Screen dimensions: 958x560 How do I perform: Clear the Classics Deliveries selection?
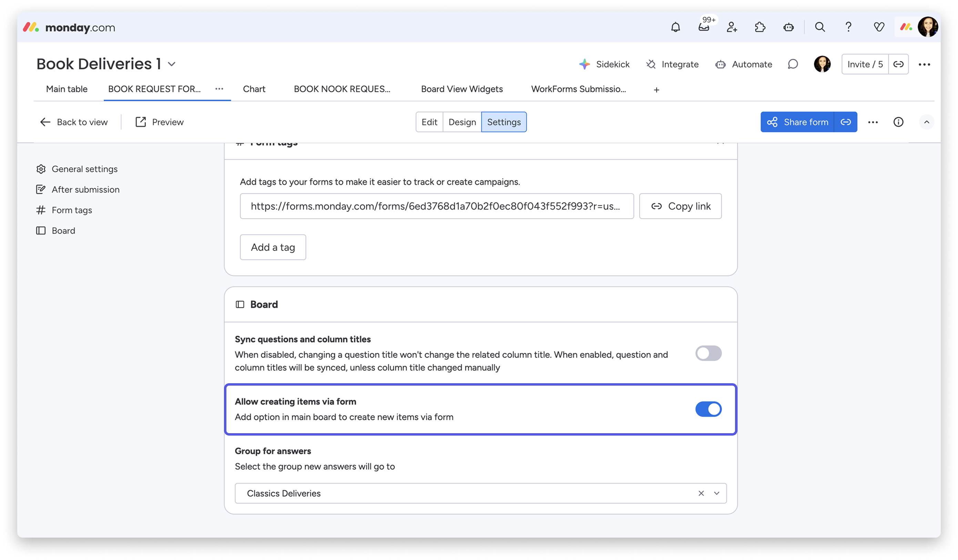(x=701, y=493)
